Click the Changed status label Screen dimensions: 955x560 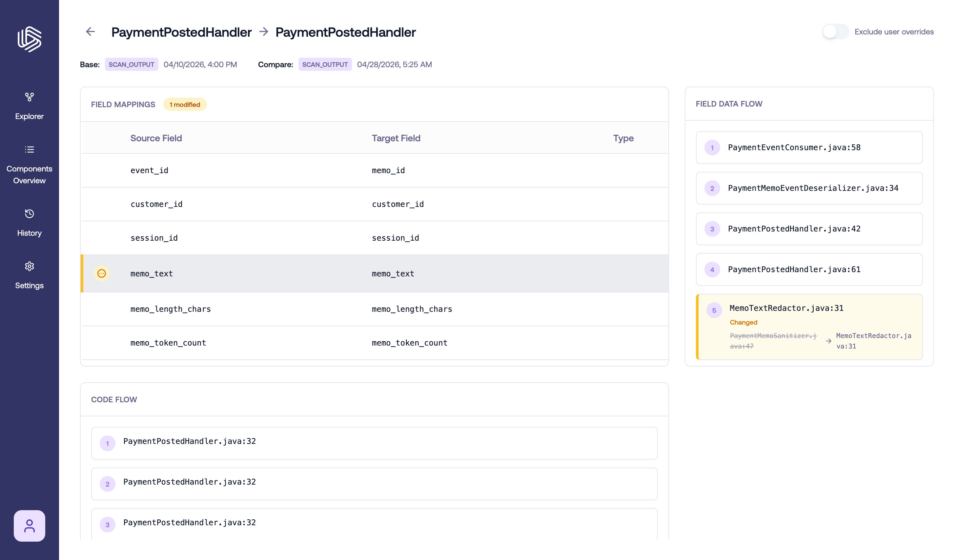[x=743, y=322]
